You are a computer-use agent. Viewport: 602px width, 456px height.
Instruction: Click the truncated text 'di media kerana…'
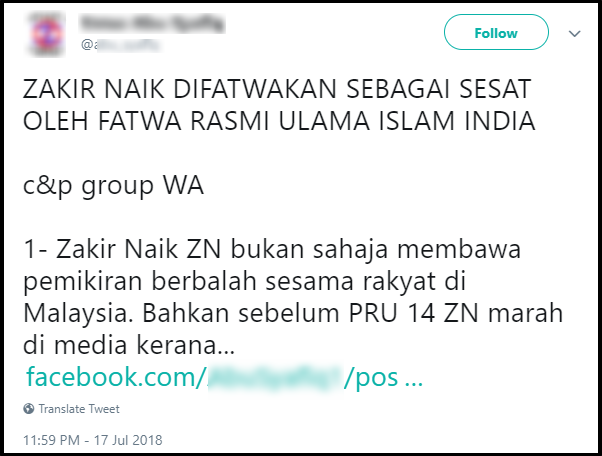pyautogui.click(x=129, y=345)
